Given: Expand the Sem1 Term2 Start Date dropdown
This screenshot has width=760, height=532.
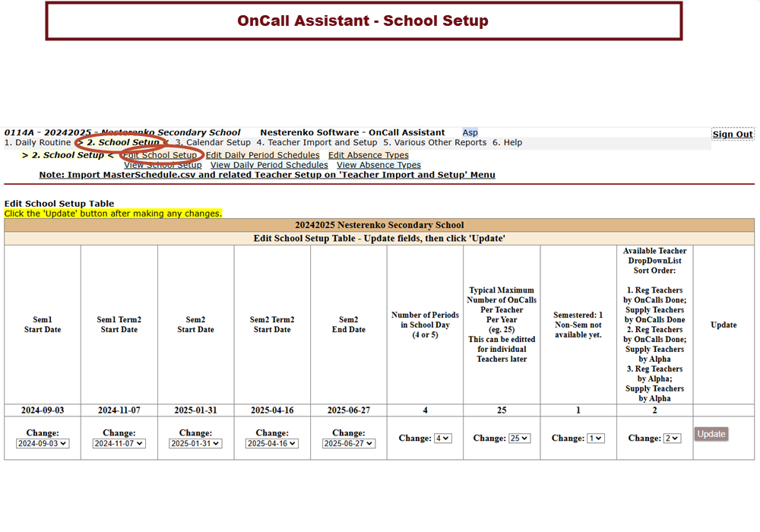Looking at the screenshot, I should [x=119, y=444].
